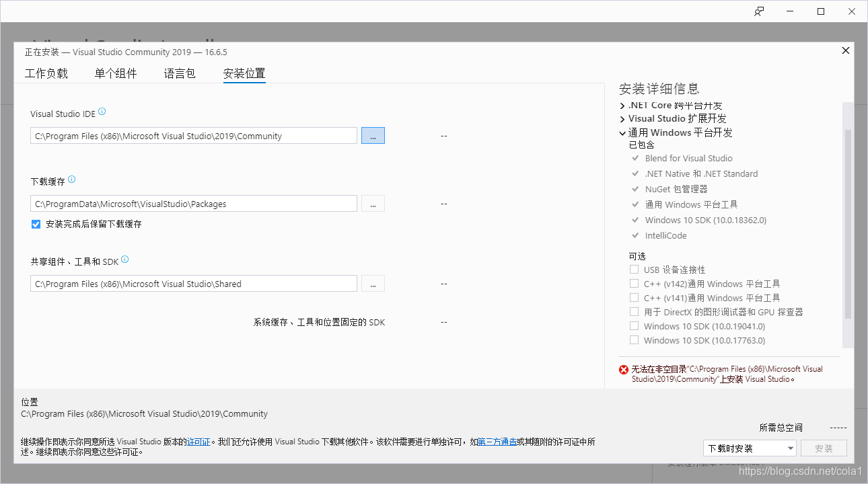The height and width of the screenshot is (484, 868).
Task: Click info icon next to 下载缓存
Action: point(72,179)
